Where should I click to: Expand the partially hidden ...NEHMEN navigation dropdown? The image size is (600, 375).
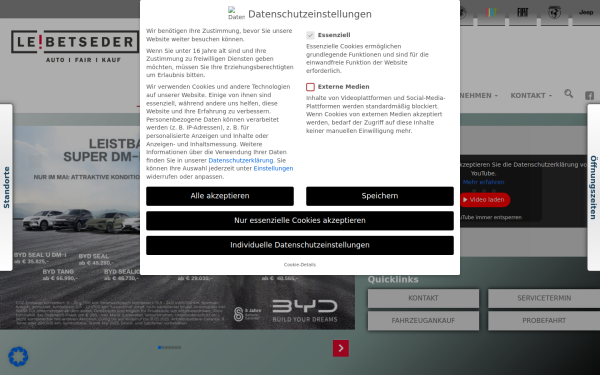[479, 96]
